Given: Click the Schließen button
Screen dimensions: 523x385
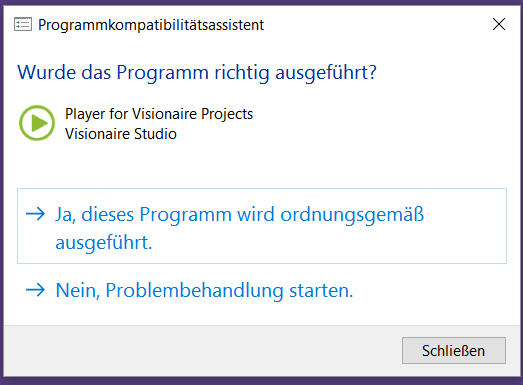Looking at the screenshot, I should click(x=454, y=350).
